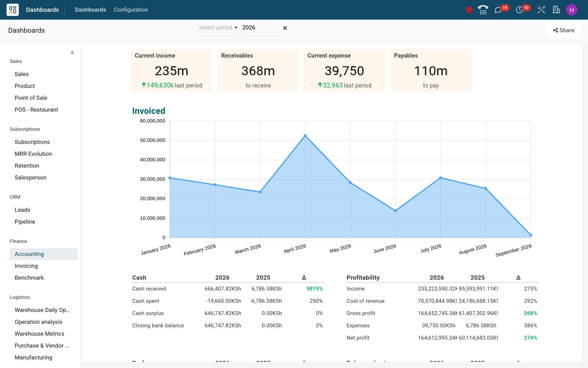Screen dimensions: 588x368
Task: Open the Dashboards menu item
Action: (90, 10)
